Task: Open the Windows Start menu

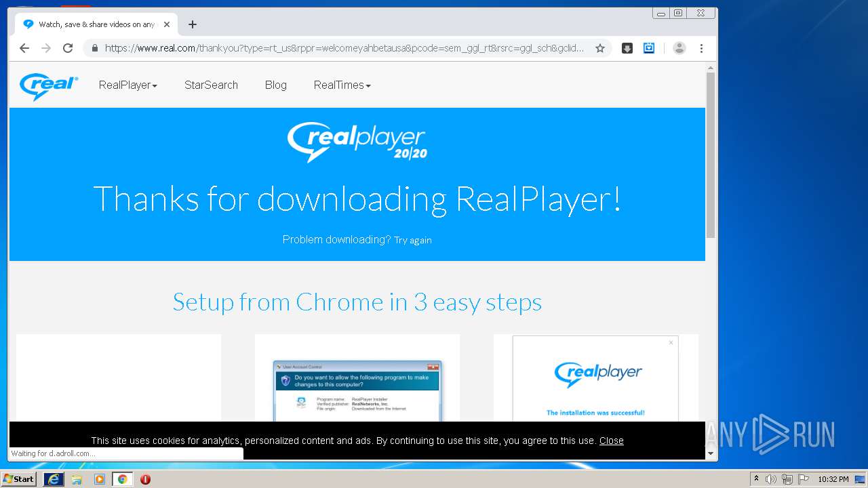Action: [x=18, y=479]
